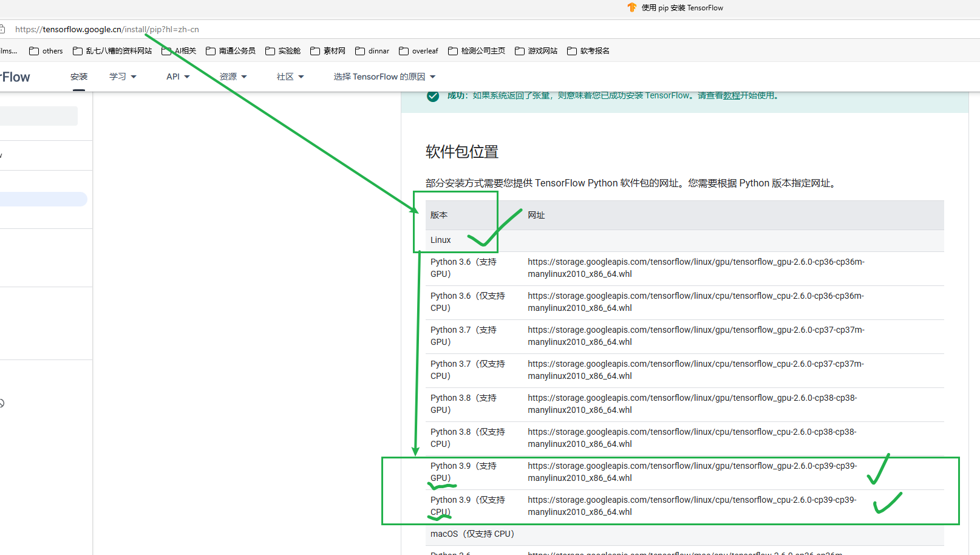Open the 乱七八糟的资料网站 bookmark folder

click(x=112, y=51)
